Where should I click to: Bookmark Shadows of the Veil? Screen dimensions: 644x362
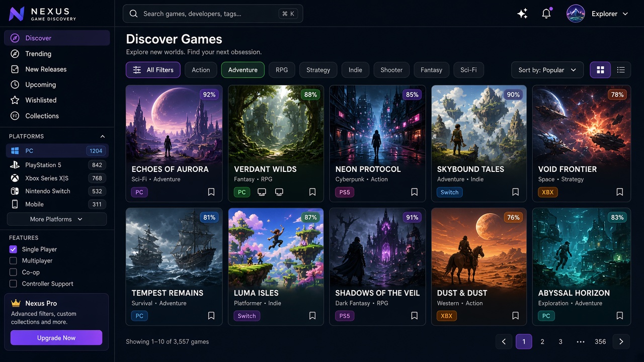click(415, 316)
